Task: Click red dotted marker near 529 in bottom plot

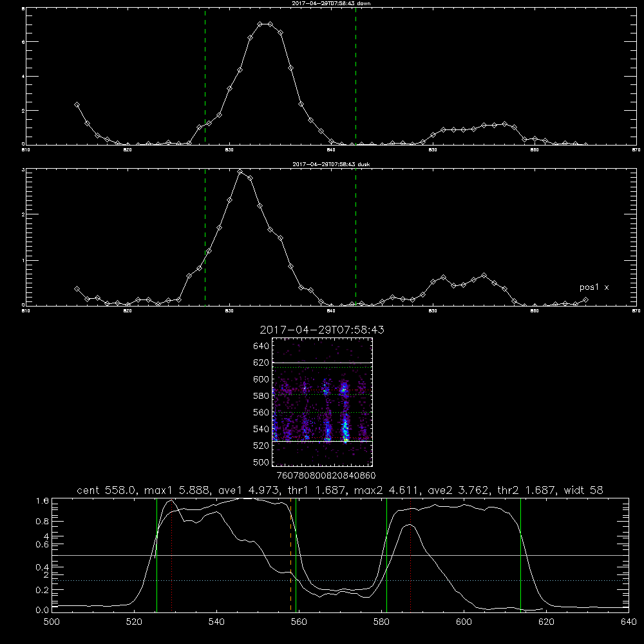Action: click(x=172, y=554)
